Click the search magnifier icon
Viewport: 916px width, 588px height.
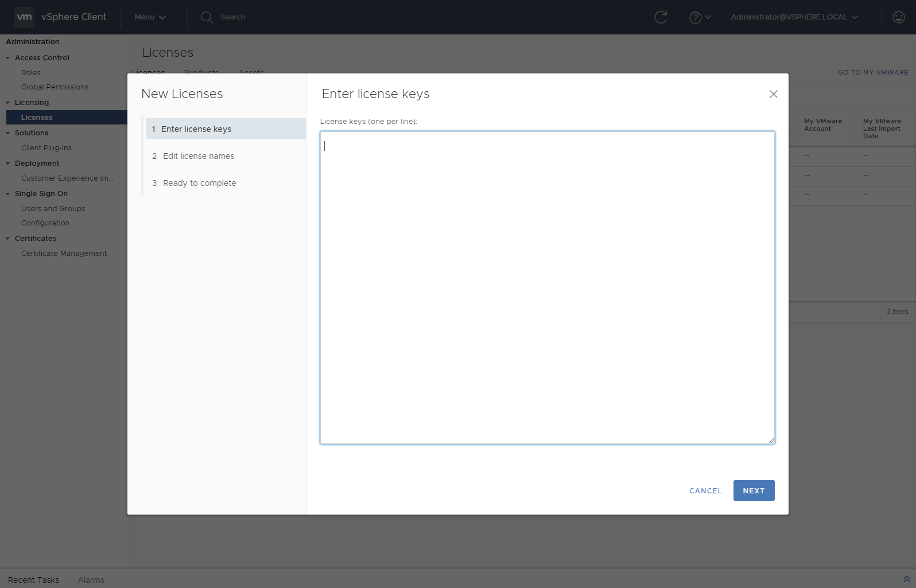(207, 17)
